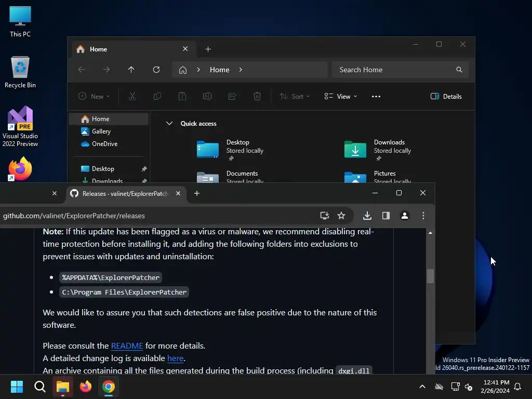The height and width of the screenshot is (399, 532).
Task: Select Desktop in Explorer navigation pane
Action: tap(109, 169)
